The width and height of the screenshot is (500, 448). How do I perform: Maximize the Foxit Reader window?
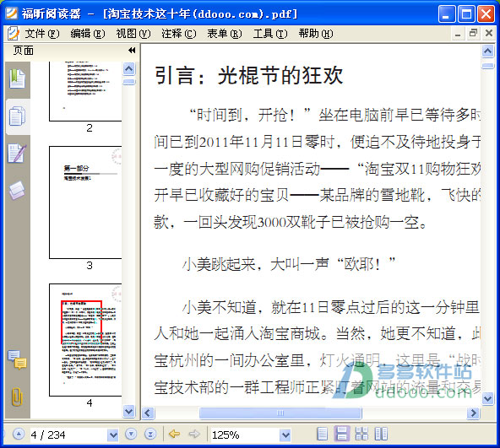pyautogui.click(x=466, y=13)
